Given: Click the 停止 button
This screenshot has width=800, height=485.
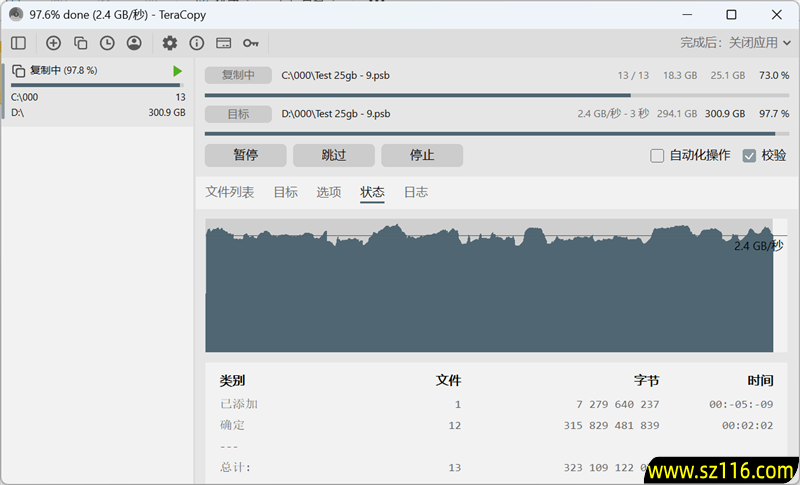Looking at the screenshot, I should (422, 155).
